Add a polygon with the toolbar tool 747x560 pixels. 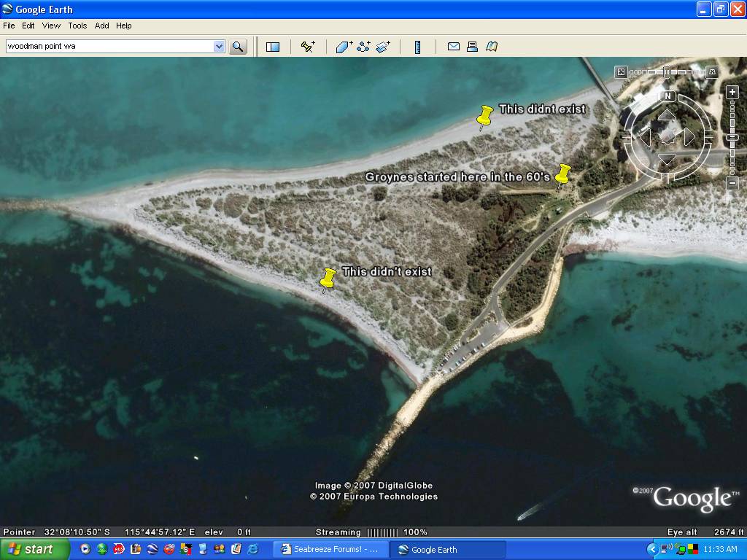pyautogui.click(x=344, y=47)
